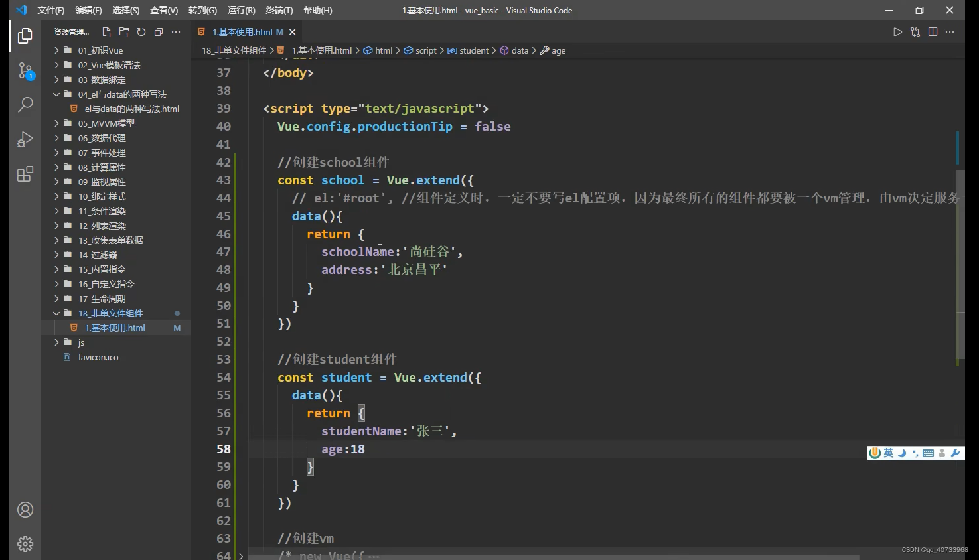Click breadcrumb html element
This screenshot has height=560, width=979.
click(378, 50)
